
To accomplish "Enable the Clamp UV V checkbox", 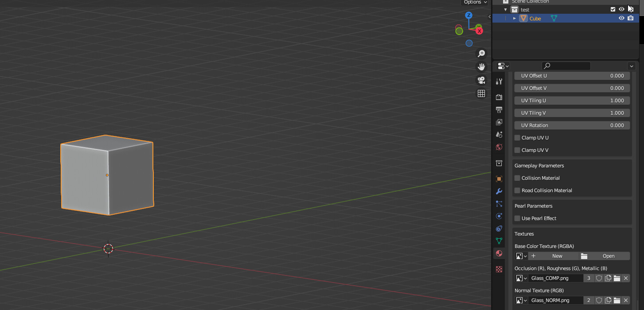I will (x=517, y=150).
